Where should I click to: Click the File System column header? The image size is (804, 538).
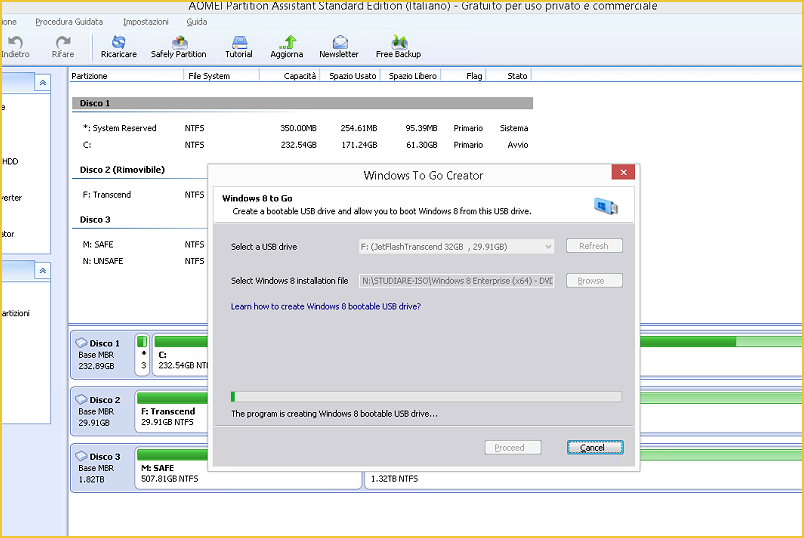tap(222, 76)
